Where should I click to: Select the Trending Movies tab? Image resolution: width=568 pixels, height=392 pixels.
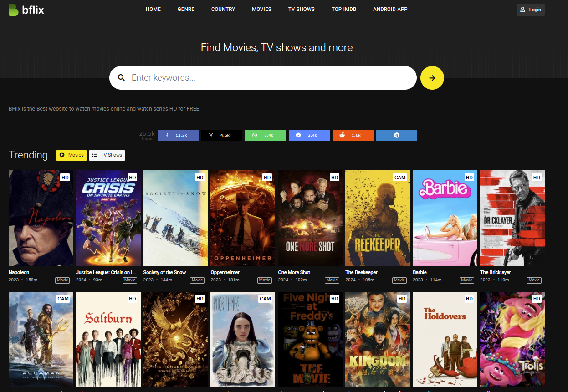pyautogui.click(x=72, y=155)
